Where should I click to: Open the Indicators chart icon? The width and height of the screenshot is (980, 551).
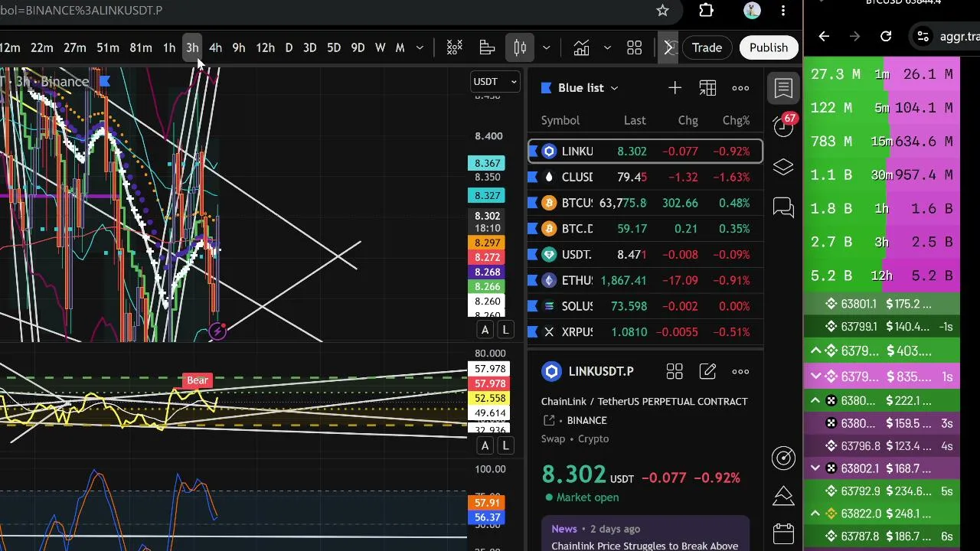coord(581,48)
